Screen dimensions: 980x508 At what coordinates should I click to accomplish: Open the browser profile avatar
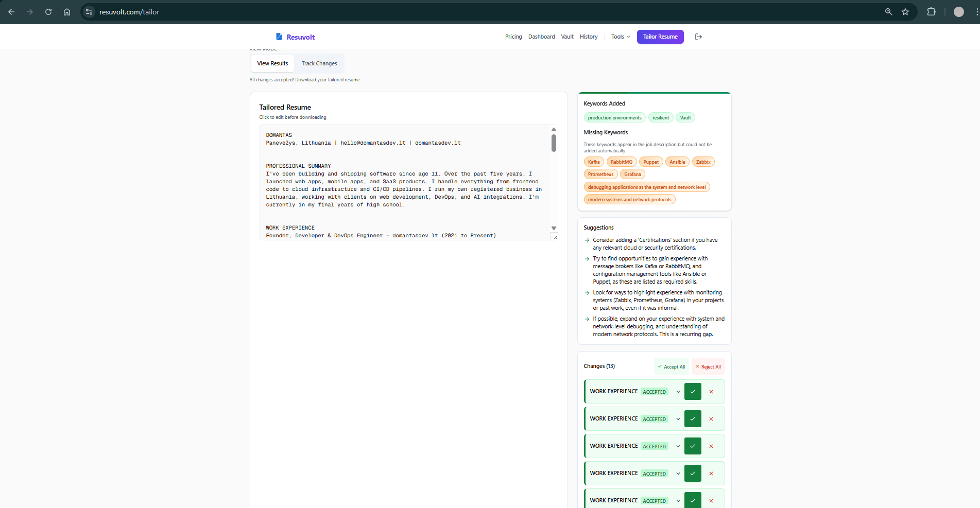[959, 11]
